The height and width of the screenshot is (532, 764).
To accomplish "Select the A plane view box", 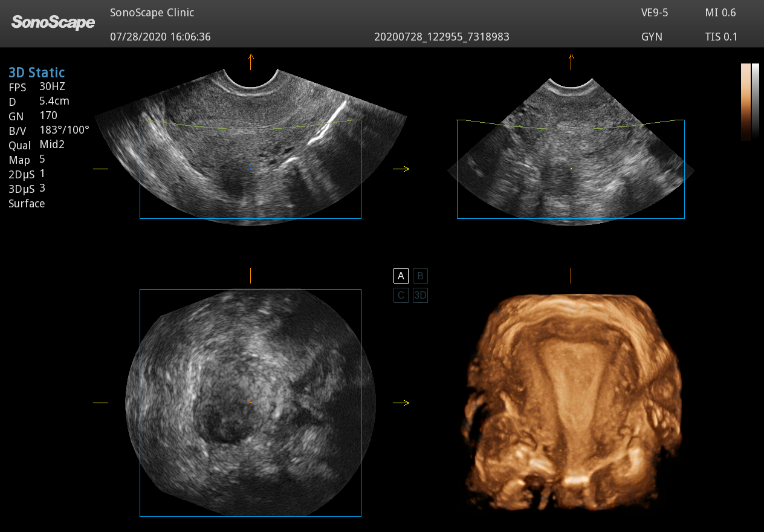I will click(x=401, y=276).
